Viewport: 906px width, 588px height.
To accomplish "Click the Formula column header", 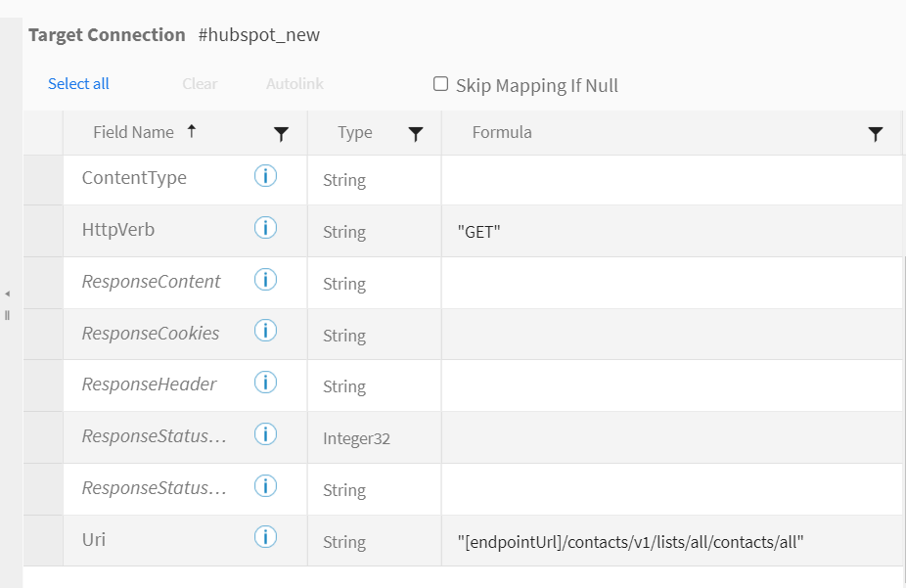I will pyautogui.click(x=502, y=132).
